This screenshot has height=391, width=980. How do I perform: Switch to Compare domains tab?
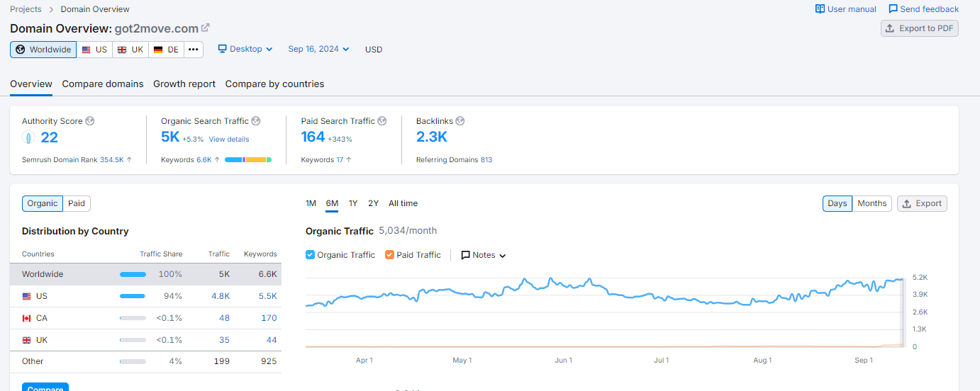[103, 84]
